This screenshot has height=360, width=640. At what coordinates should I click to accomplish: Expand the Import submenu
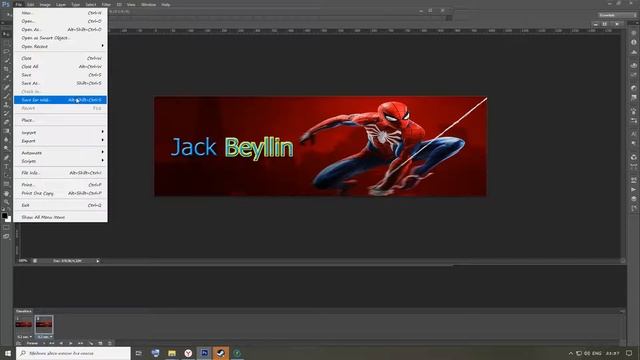tap(60, 132)
